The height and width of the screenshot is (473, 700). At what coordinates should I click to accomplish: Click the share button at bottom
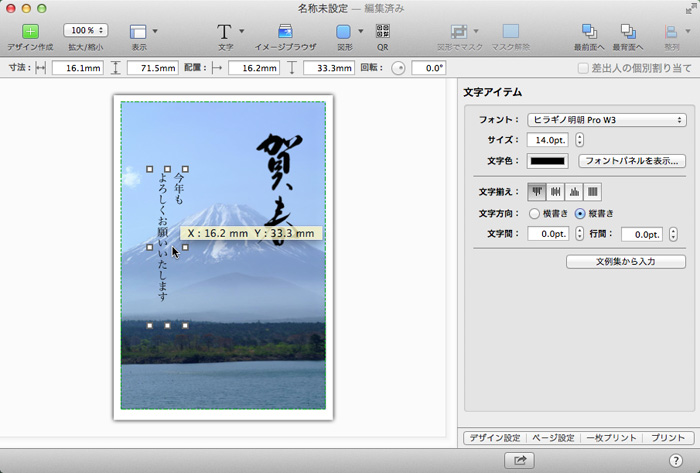[x=520, y=459]
